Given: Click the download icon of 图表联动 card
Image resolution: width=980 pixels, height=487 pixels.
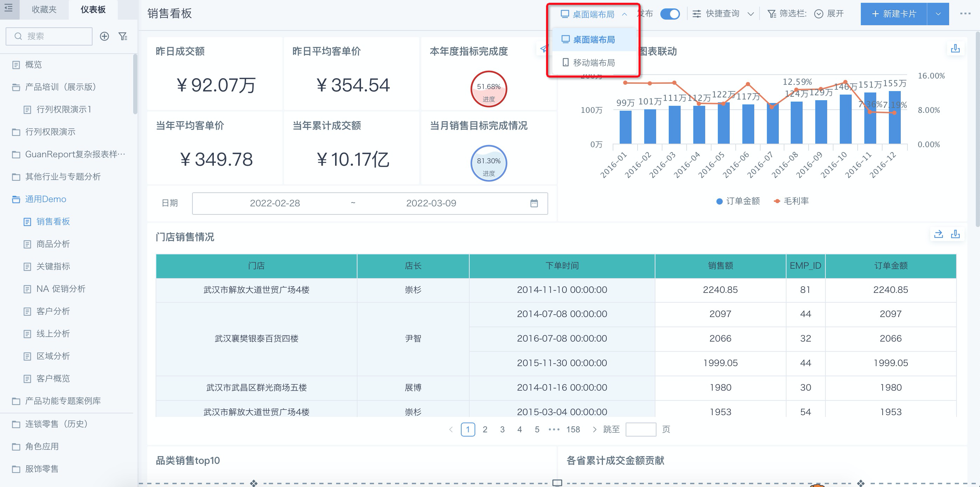Looking at the screenshot, I should (x=955, y=49).
